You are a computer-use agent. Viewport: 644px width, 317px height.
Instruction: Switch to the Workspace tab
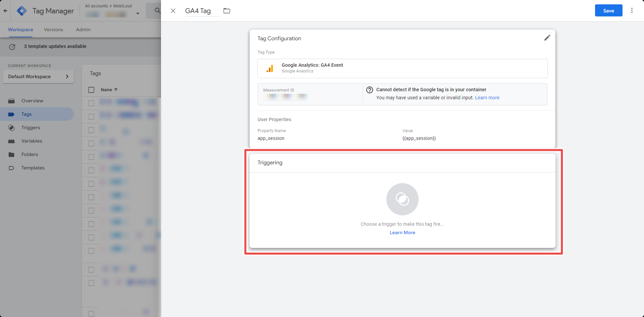click(x=20, y=30)
